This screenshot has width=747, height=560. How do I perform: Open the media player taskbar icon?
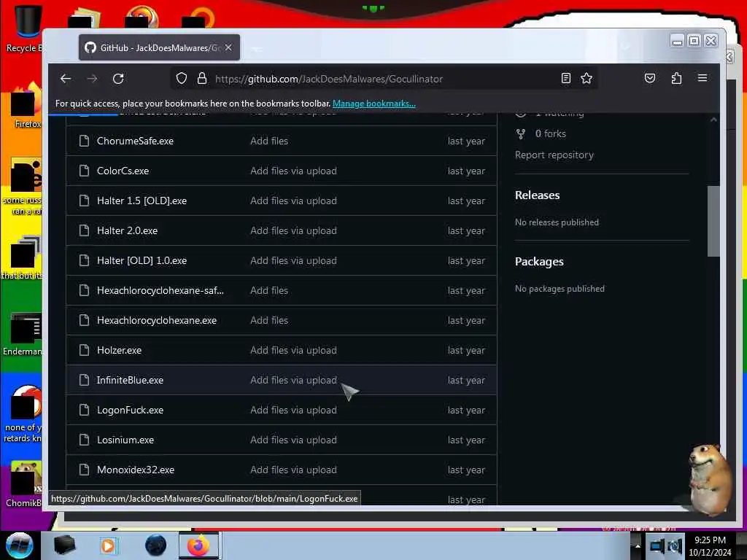108,545
